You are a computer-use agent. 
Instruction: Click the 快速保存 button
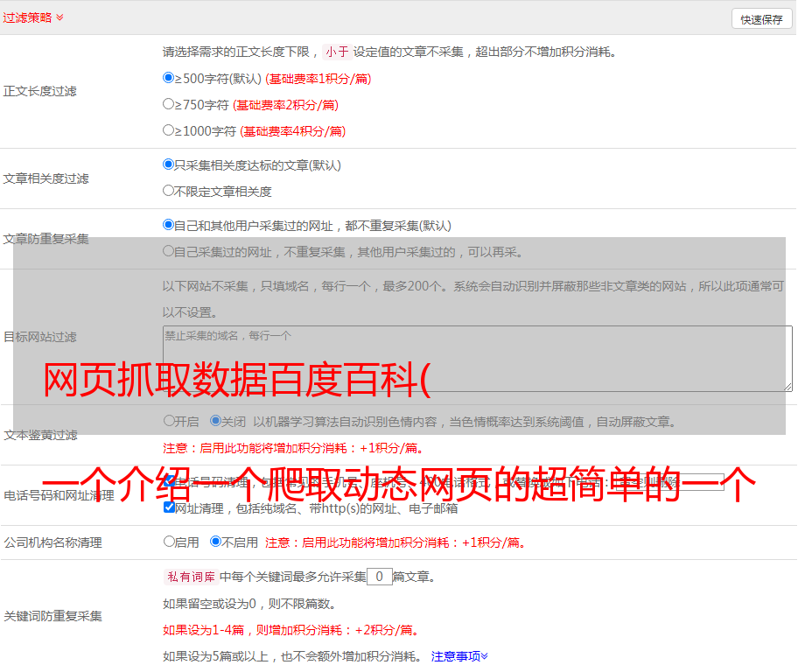pos(761,19)
